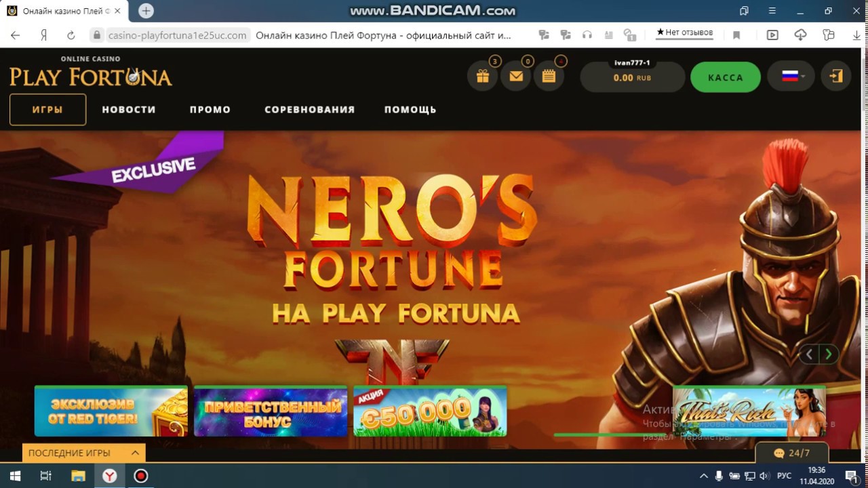Click the address bar lock icon
Viewport: 868px width, 488px height.
tap(97, 35)
